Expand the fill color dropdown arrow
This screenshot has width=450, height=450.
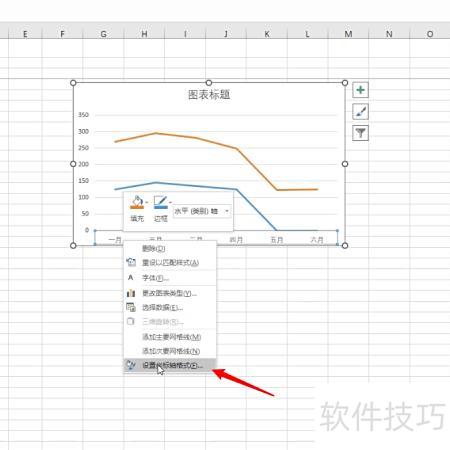point(147,202)
